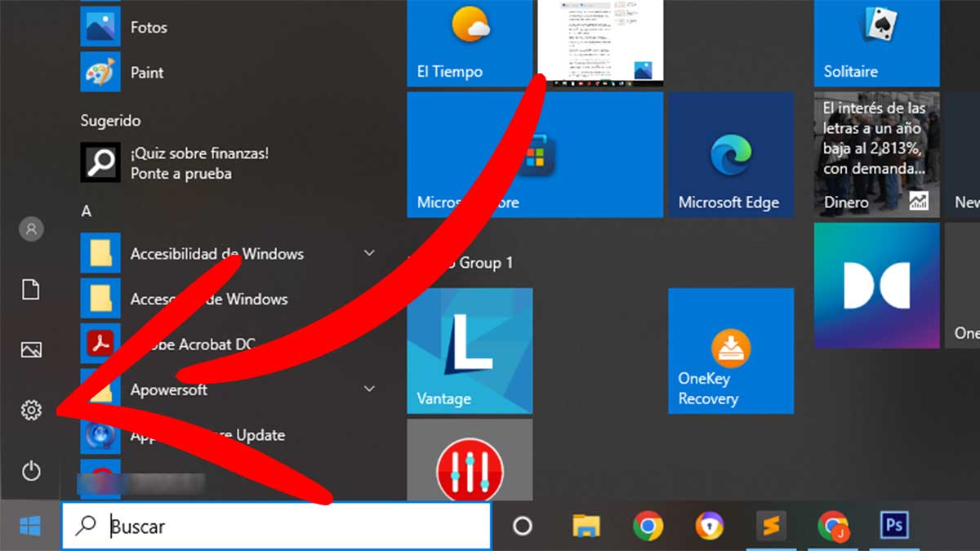Open Documents icon in left sidebar
Screen dimensions: 980x551
coord(31,290)
